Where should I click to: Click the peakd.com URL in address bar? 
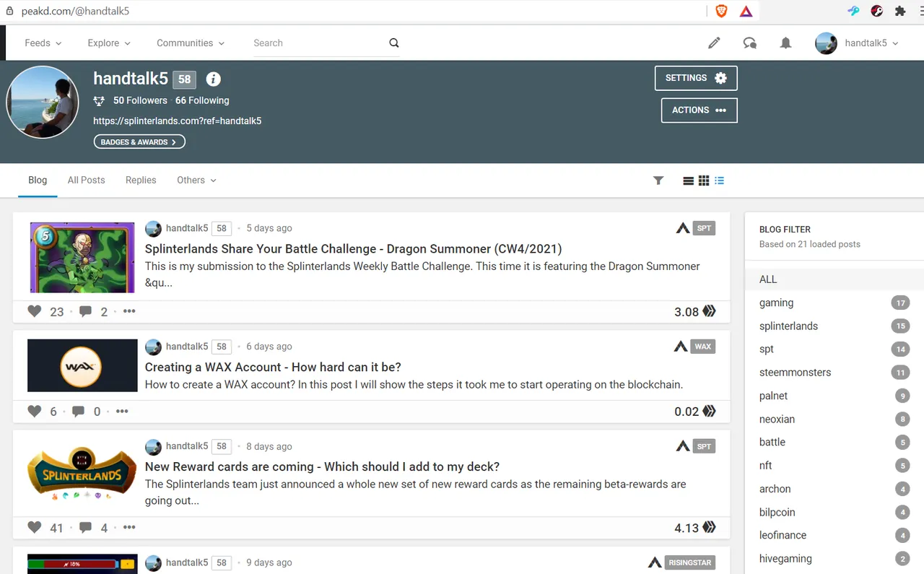(x=76, y=12)
